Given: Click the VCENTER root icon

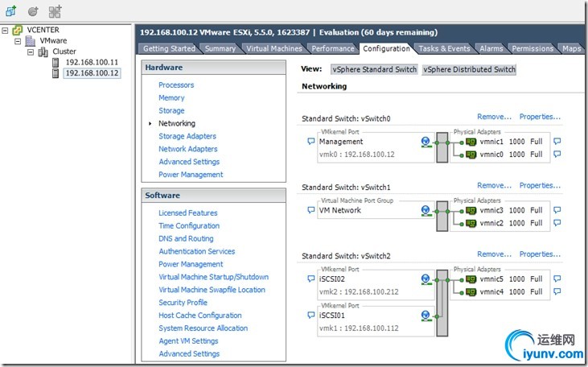Looking at the screenshot, I should coord(17,30).
